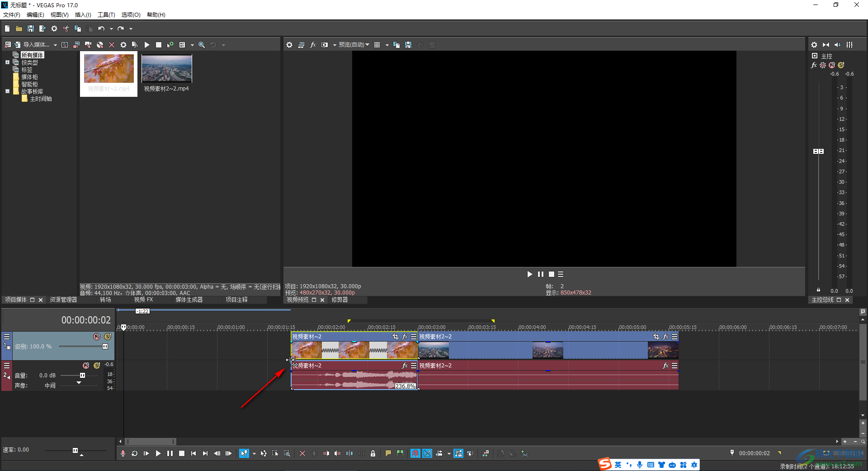The image size is (868, 471).
Task: Open 预览(自动) preview quality dropdown
Action: pyautogui.click(x=354, y=45)
